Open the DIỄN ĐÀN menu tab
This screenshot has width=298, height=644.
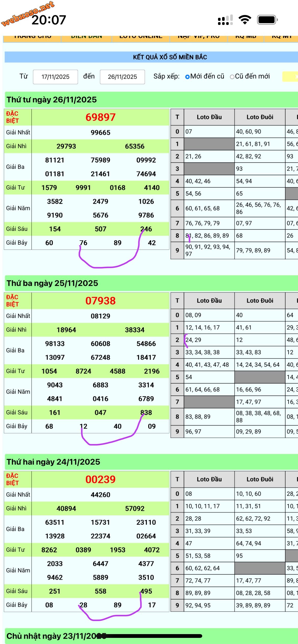click(87, 37)
